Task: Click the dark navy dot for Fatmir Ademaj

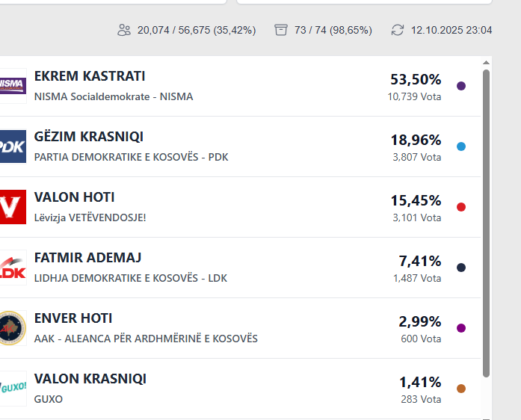Action: point(461,268)
